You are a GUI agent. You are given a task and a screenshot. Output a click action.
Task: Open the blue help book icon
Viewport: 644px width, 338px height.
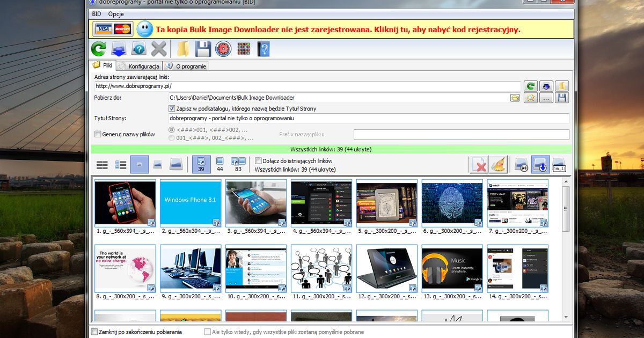[263, 49]
